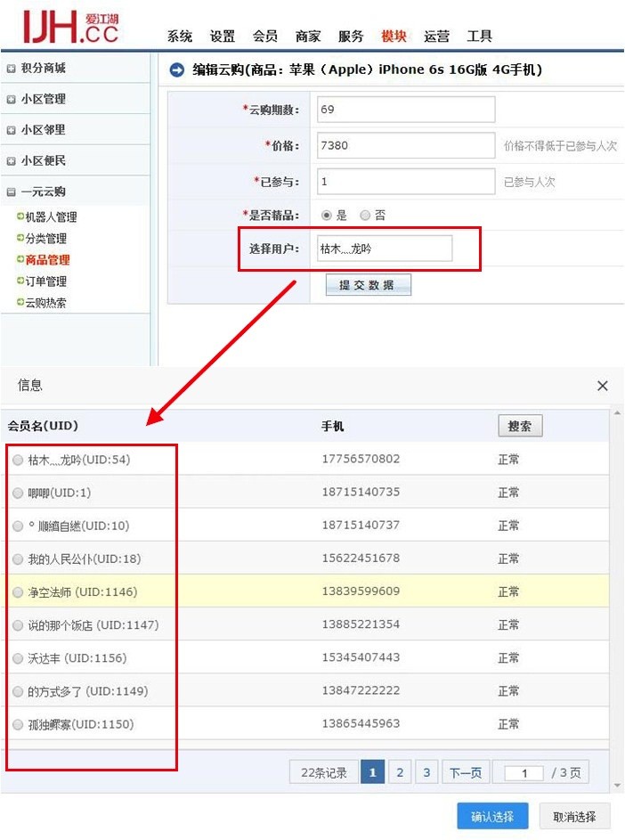Select user 我的人民公仆 (UID:18)
Screen dimensions: 625x840
pyautogui.click(x=18, y=559)
